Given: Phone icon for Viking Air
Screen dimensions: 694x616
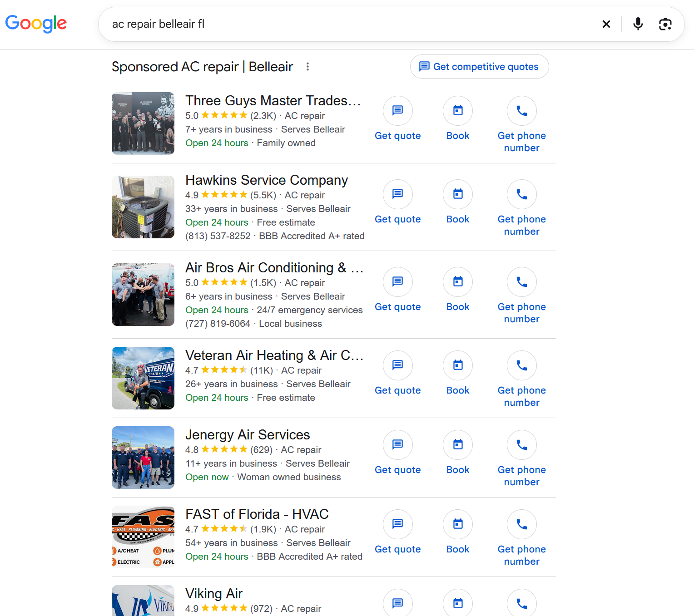Looking at the screenshot, I should pos(522,603).
